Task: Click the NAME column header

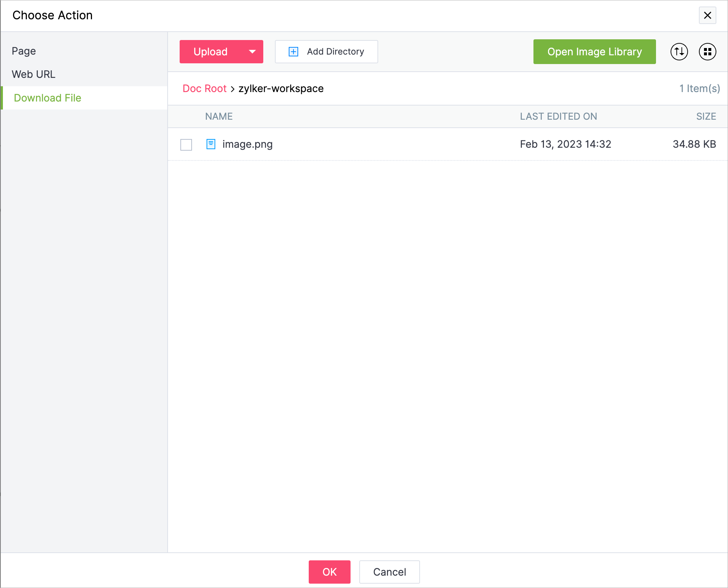Action: [219, 116]
